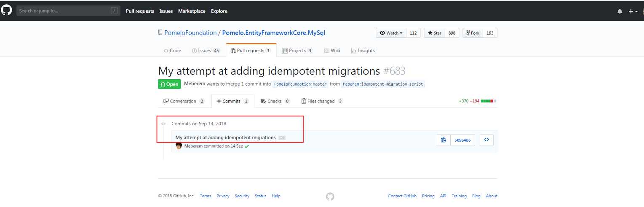This screenshot has height=207, width=644.
Task: Click the +370 −194 diffstat bar
Action: pos(478,101)
